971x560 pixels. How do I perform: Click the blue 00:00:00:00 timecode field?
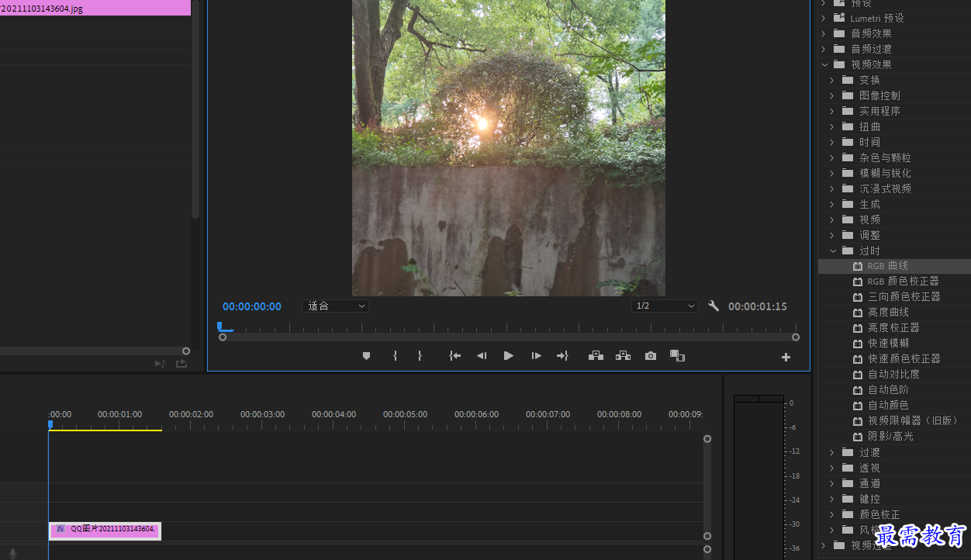click(252, 306)
